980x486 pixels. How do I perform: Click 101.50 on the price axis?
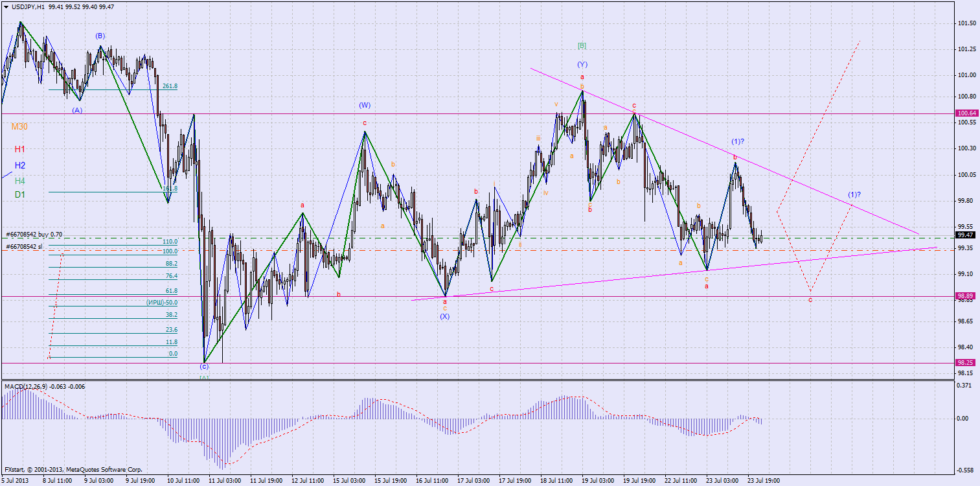coord(966,23)
